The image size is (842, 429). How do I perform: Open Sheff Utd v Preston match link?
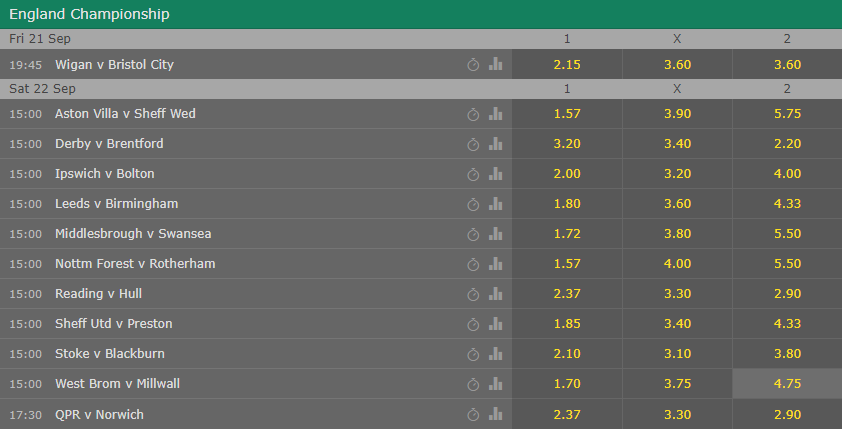[114, 324]
